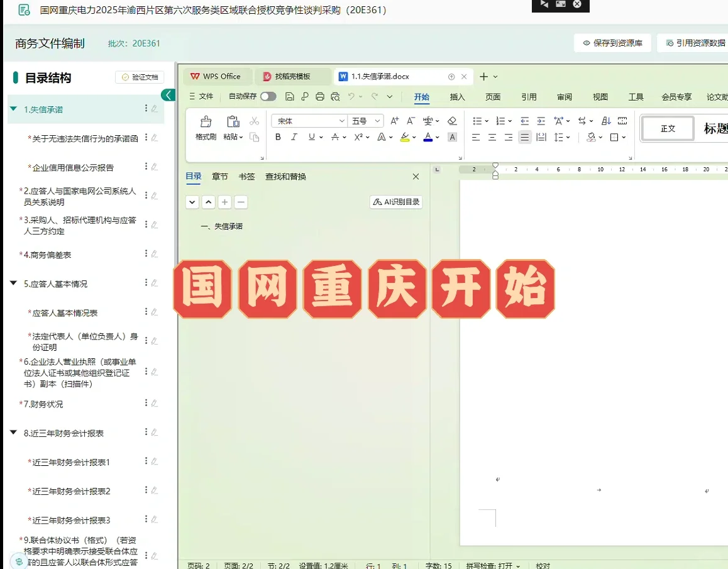Click the 保存到资源库 button

click(x=612, y=41)
